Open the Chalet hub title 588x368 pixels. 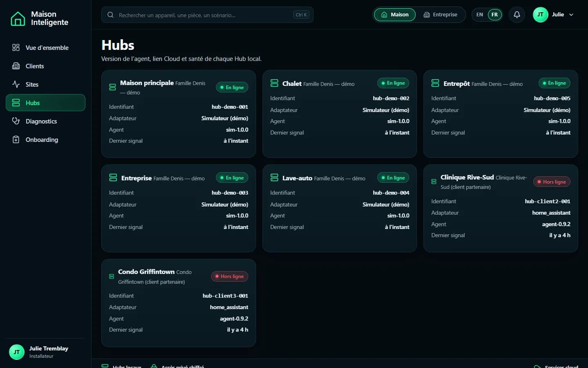tap(292, 83)
